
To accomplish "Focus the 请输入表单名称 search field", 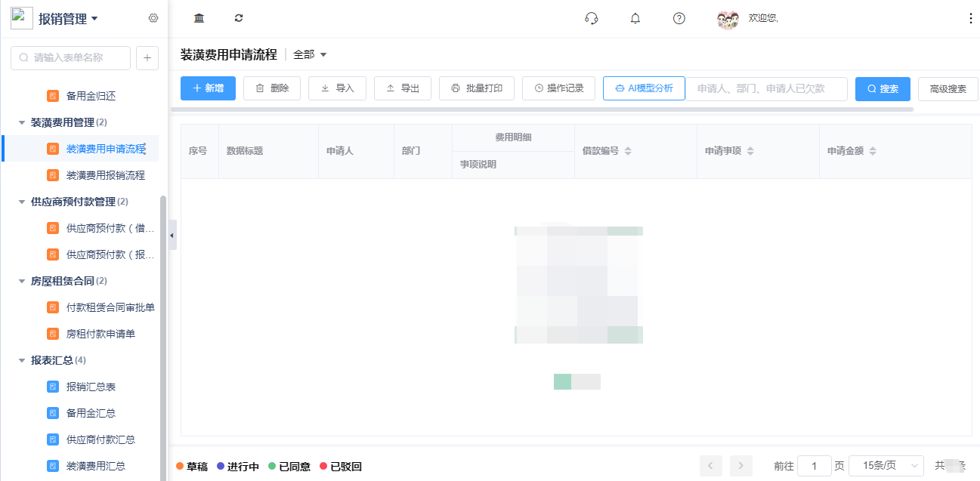I will click(x=70, y=57).
